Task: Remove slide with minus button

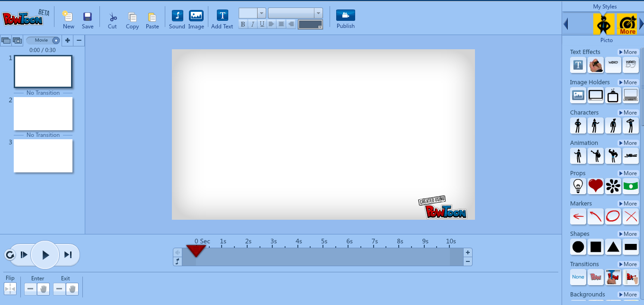Action: pos(79,40)
